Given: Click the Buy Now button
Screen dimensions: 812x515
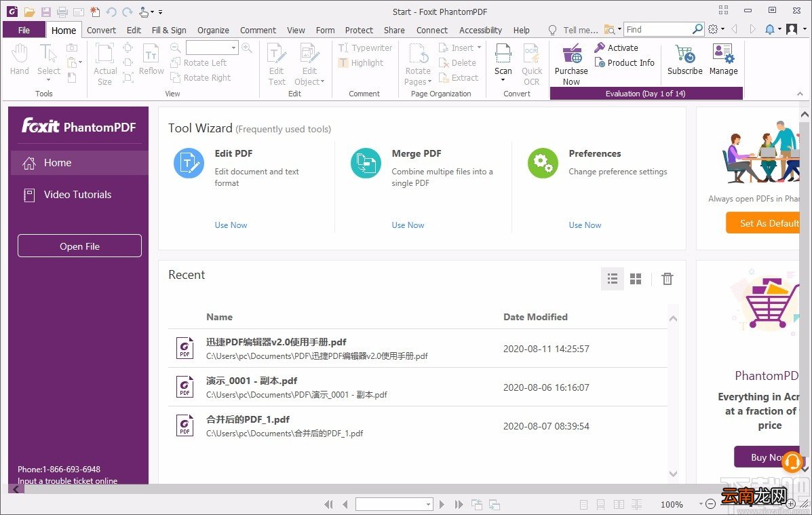Looking at the screenshot, I should pyautogui.click(x=767, y=457).
